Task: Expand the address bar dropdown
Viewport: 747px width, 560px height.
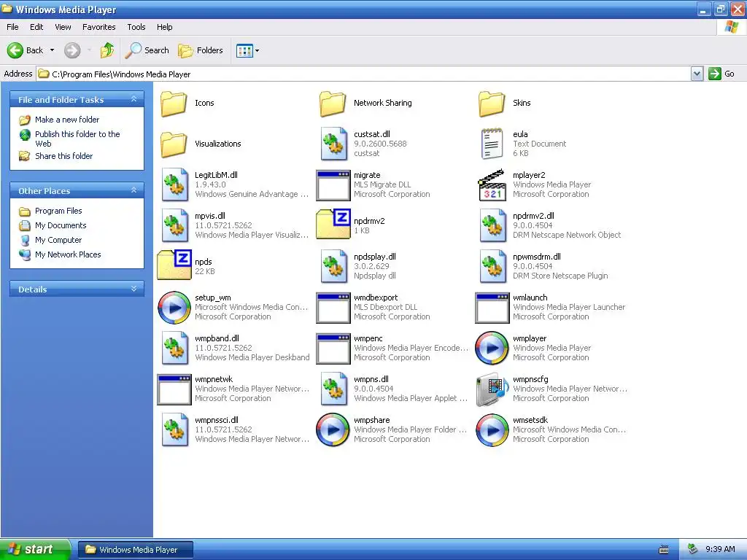Action: 697,74
